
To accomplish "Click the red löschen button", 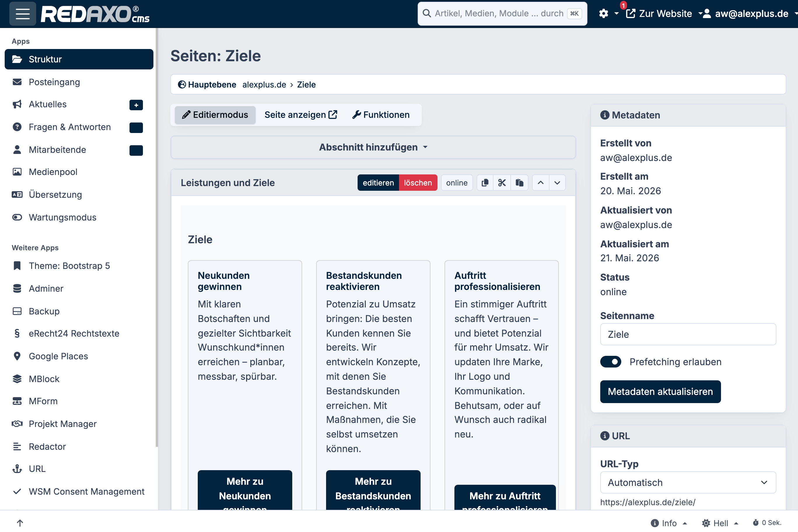I will (418, 183).
